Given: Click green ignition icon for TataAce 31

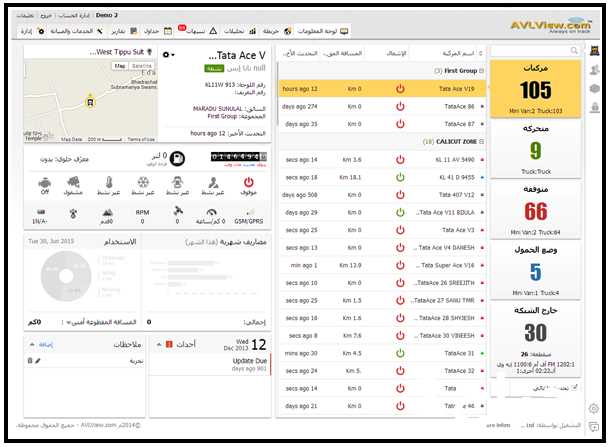Looking at the screenshot, I should click(400, 353).
